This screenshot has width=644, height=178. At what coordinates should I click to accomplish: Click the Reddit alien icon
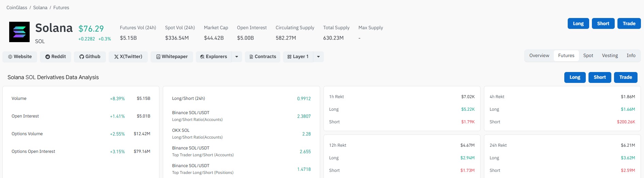click(x=48, y=57)
